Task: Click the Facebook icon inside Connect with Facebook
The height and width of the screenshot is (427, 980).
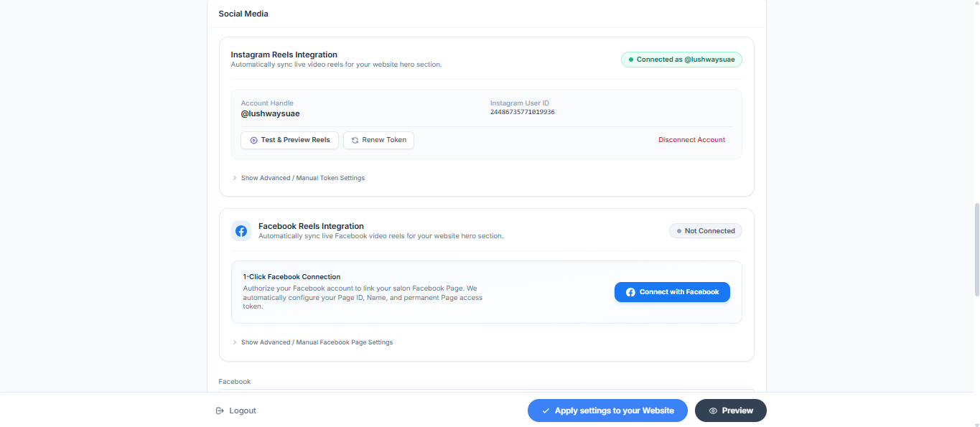Action: 630,292
